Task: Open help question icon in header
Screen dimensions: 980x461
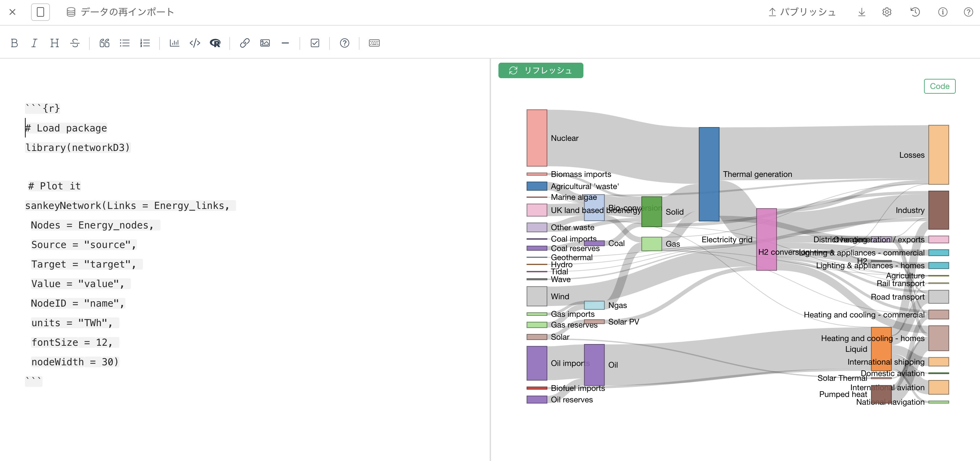Action: pos(968,12)
